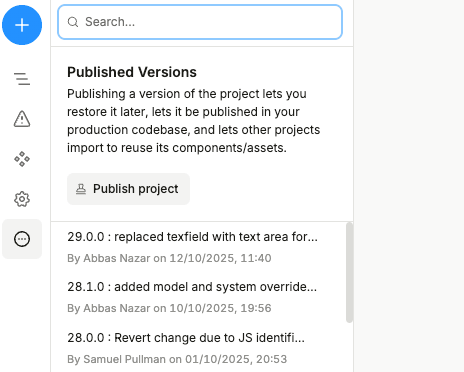
Task: Click 'By Abbas Nazar on 12/10/2025, 11:40'
Action: point(169,258)
